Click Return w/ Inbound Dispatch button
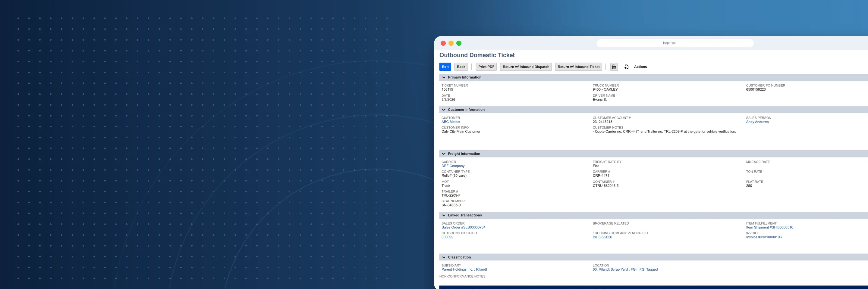 [x=526, y=67]
